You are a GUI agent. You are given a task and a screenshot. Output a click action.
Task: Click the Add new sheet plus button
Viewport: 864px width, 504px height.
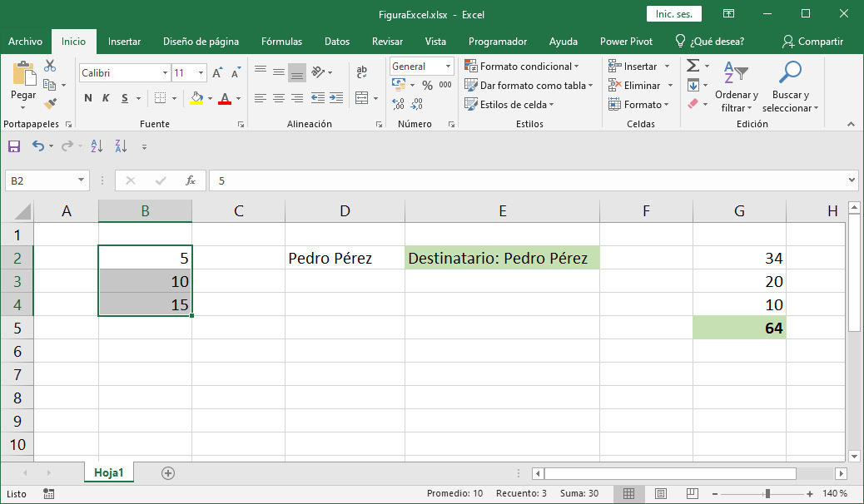(168, 472)
